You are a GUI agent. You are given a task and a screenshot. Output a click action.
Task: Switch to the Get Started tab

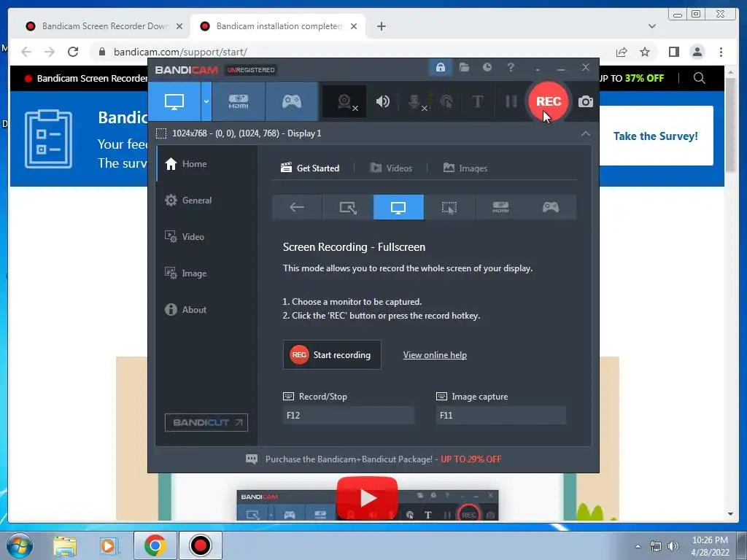(310, 168)
